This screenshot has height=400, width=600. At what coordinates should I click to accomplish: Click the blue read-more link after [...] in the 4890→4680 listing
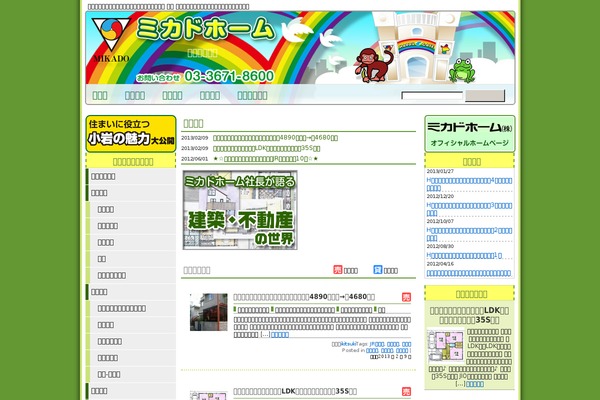coord(280,335)
